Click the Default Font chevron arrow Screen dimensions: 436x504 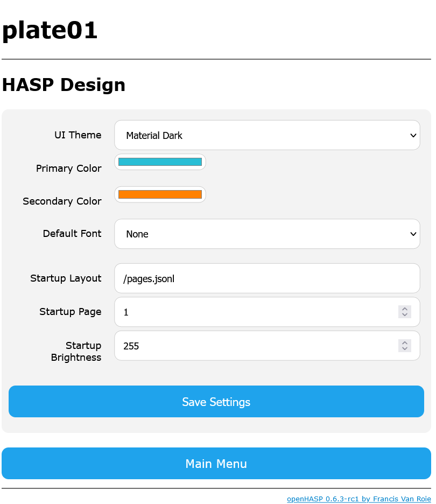(x=413, y=234)
